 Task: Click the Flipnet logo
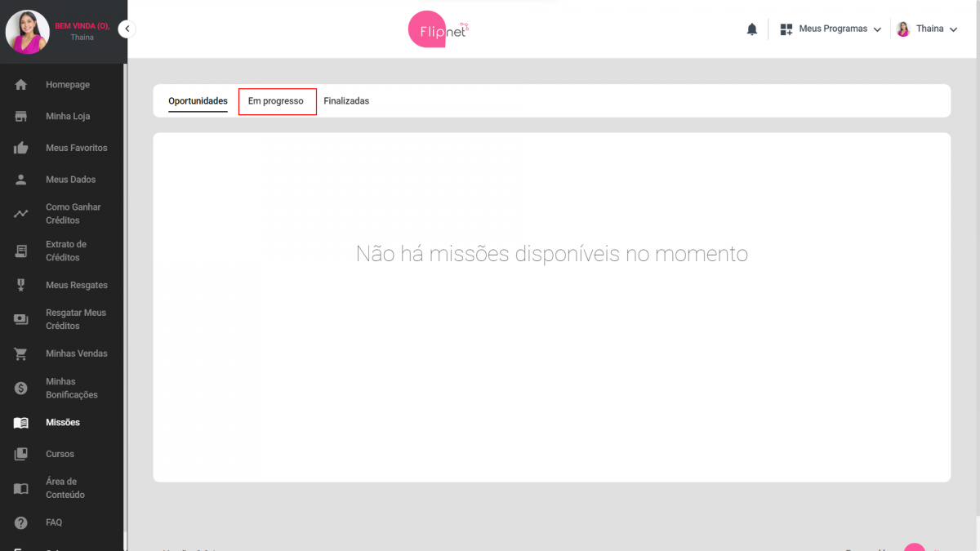[x=438, y=29]
